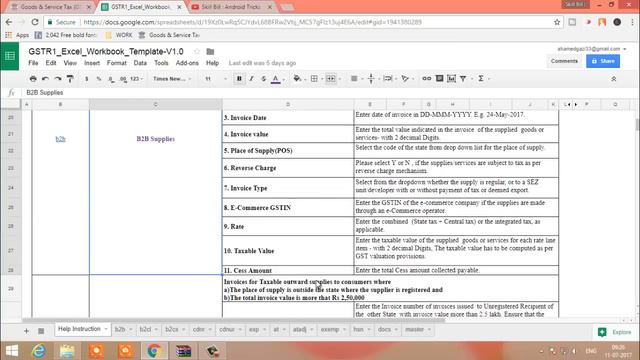The width and height of the screenshot is (640, 360).
Task: Click the move to folder icon
Action: click(x=210, y=51)
